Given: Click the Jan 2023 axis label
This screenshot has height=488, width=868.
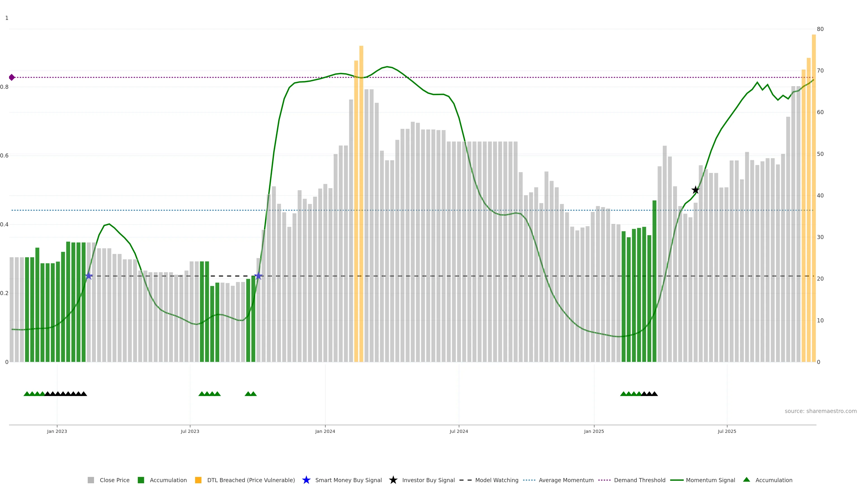Looking at the screenshot, I should (x=57, y=432).
